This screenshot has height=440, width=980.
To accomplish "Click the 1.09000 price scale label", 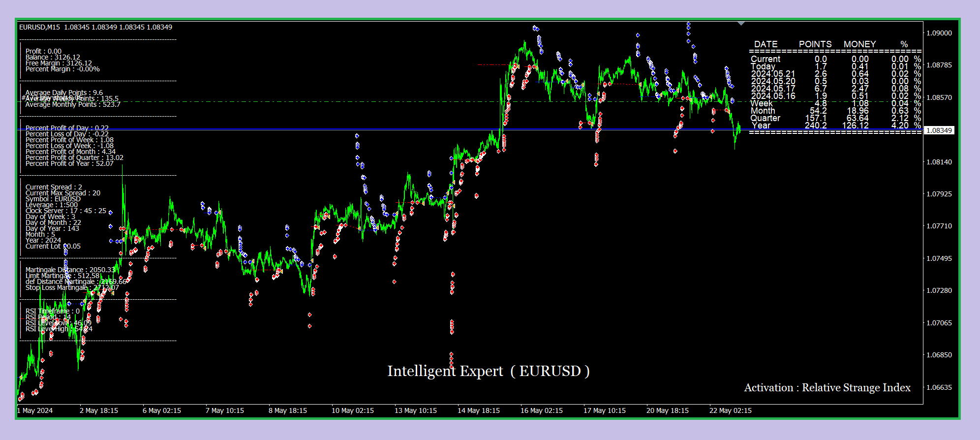I will (x=939, y=33).
